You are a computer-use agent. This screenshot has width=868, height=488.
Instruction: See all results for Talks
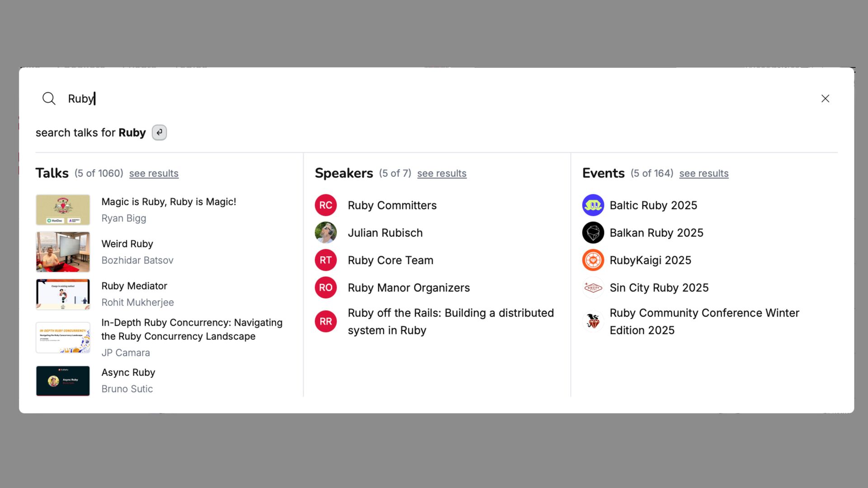point(154,174)
